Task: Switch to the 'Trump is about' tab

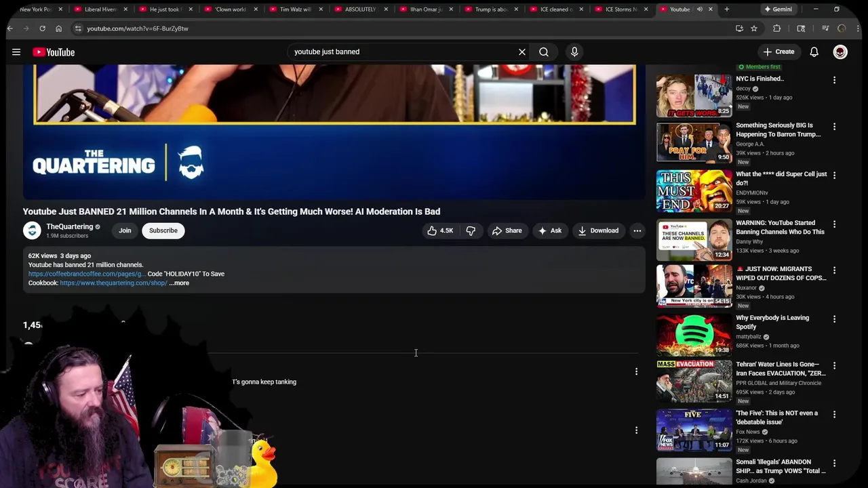Action: tap(488, 9)
